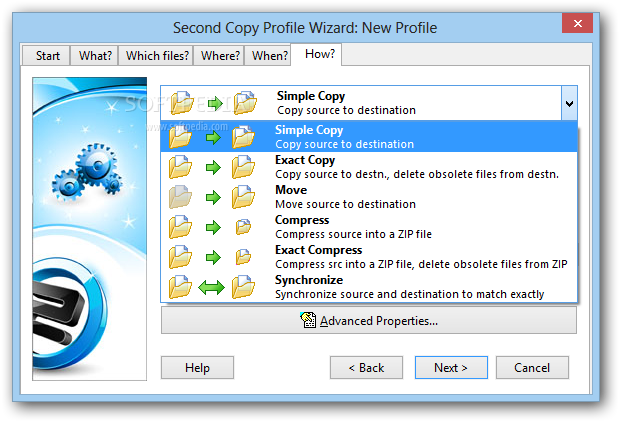
Task: Choose Exact Compress from the list
Action: pyautogui.click(x=369, y=257)
